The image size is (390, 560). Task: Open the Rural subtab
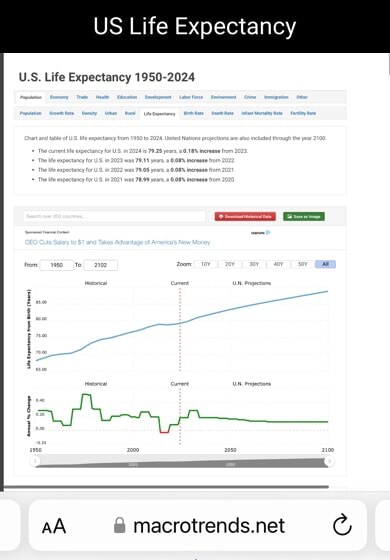point(130,113)
